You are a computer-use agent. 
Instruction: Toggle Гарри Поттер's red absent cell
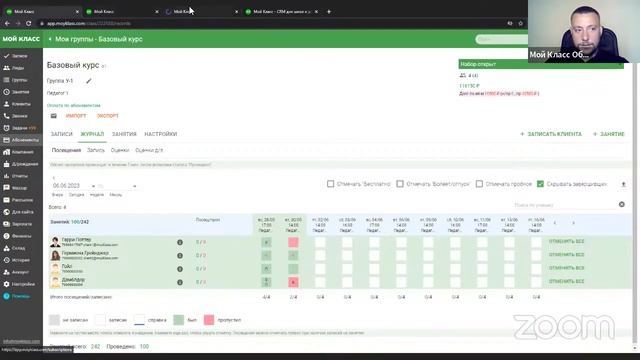pyautogui.click(x=293, y=242)
